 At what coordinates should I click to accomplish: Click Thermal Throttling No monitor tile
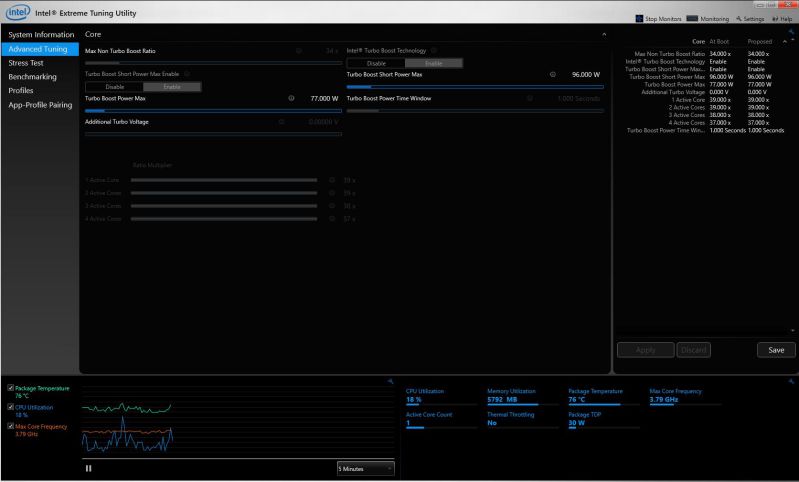[x=522, y=419]
